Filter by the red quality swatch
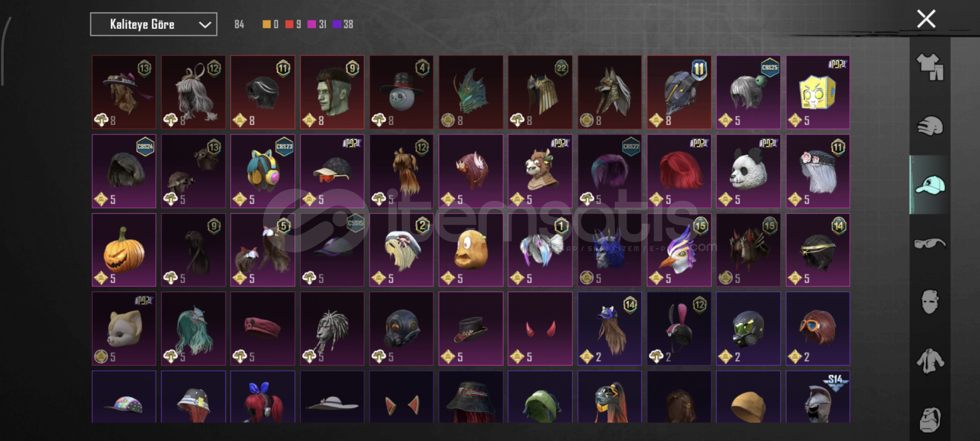This screenshot has width=980, height=441. tap(289, 24)
